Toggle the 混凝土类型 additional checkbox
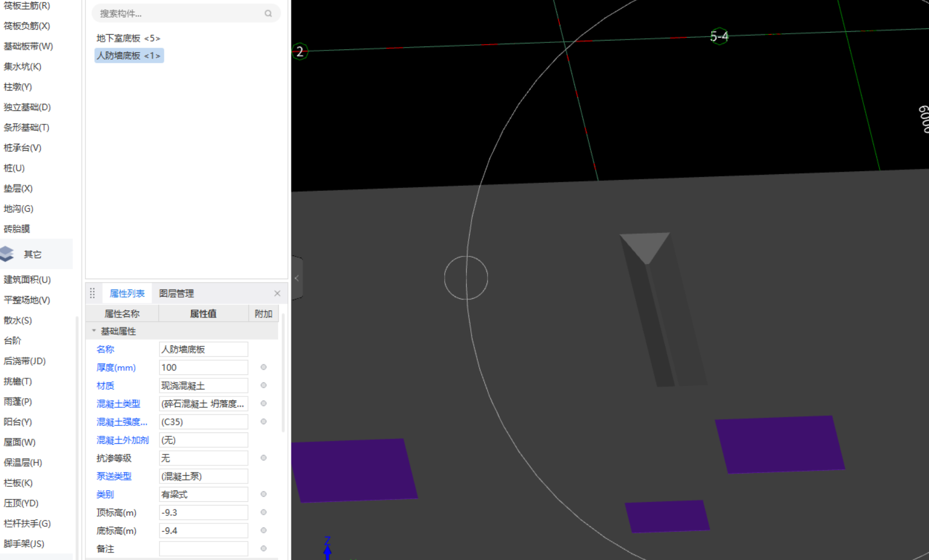 click(x=264, y=403)
